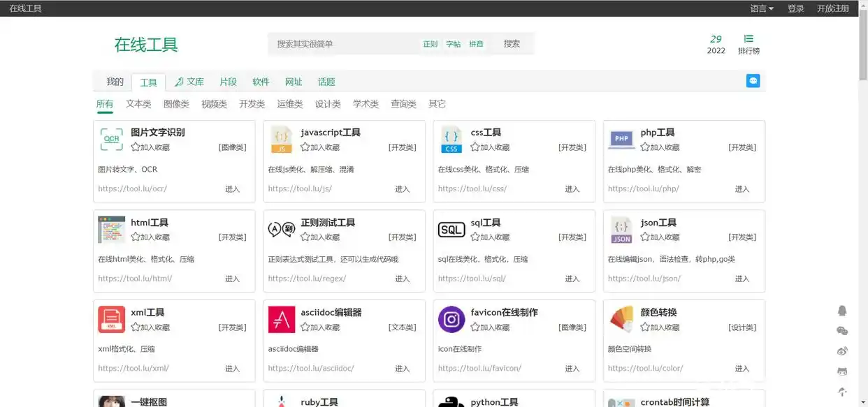
Task: Click the XML tool icon
Action: [111, 319]
